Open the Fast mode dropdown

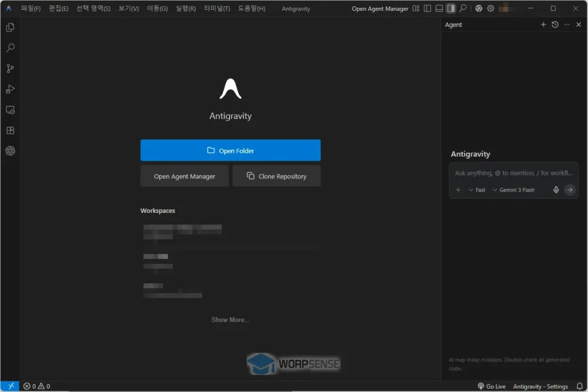pos(477,190)
